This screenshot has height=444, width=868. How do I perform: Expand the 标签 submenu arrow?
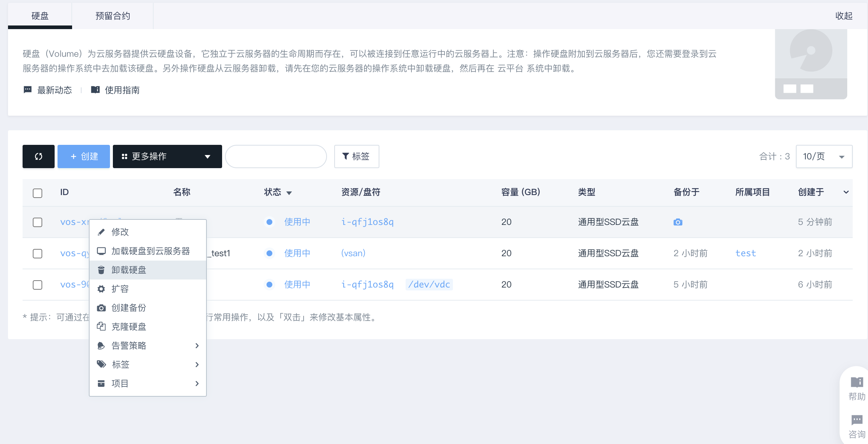(197, 365)
